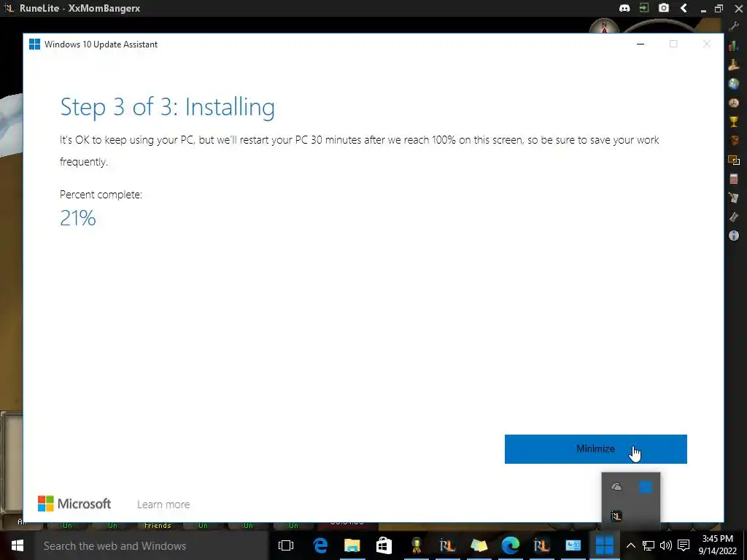Open the Action Center notifications icon
The image size is (747, 560).
click(x=684, y=545)
